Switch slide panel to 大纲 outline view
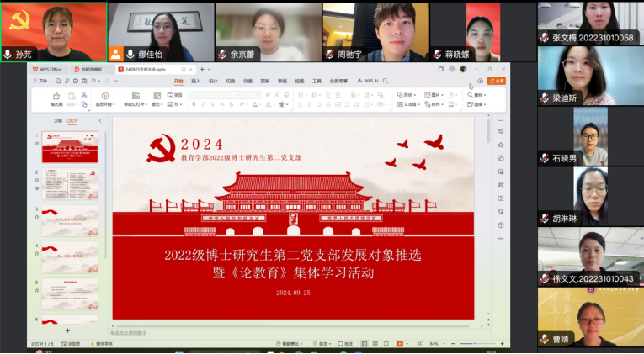This screenshot has width=644, height=354. pyautogui.click(x=58, y=120)
